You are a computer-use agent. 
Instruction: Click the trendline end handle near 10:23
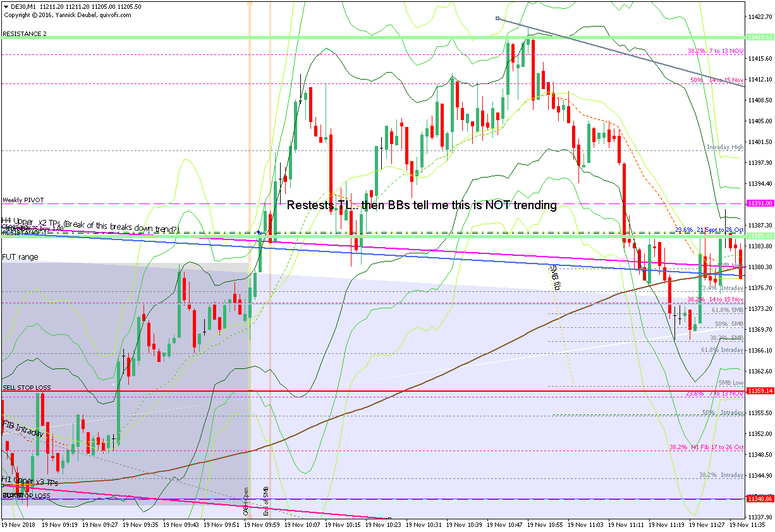(389, 519)
